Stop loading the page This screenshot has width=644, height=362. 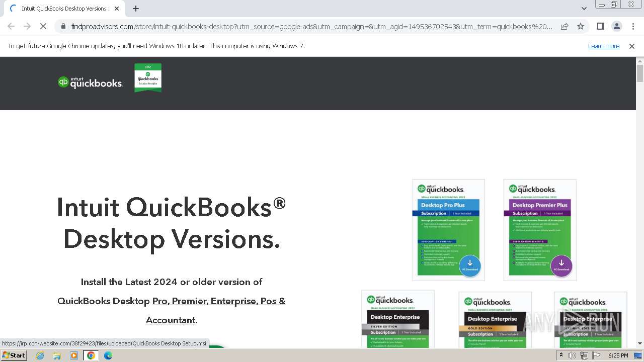coord(43,26)
